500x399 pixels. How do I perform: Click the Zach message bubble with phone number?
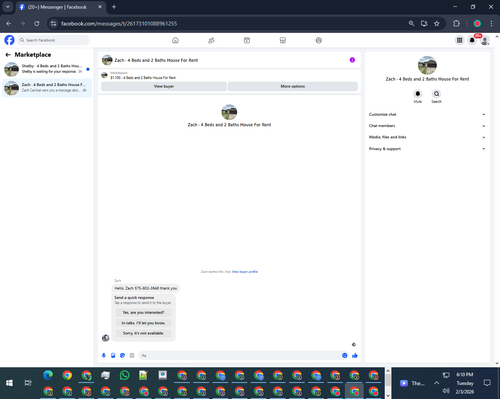pyautogui.click(x=146, y=288)
